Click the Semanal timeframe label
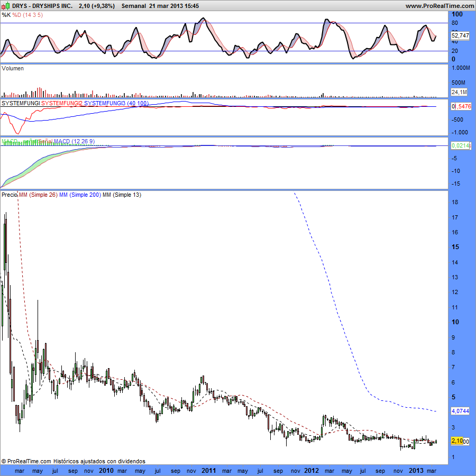This screenshot has height=476, width=476. (134, 6)
